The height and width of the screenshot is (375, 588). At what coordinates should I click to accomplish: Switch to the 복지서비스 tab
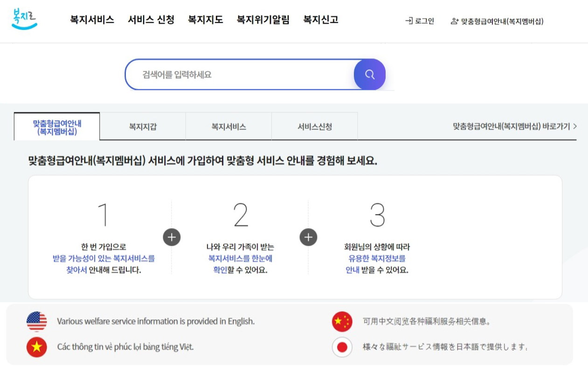(228, 126)
